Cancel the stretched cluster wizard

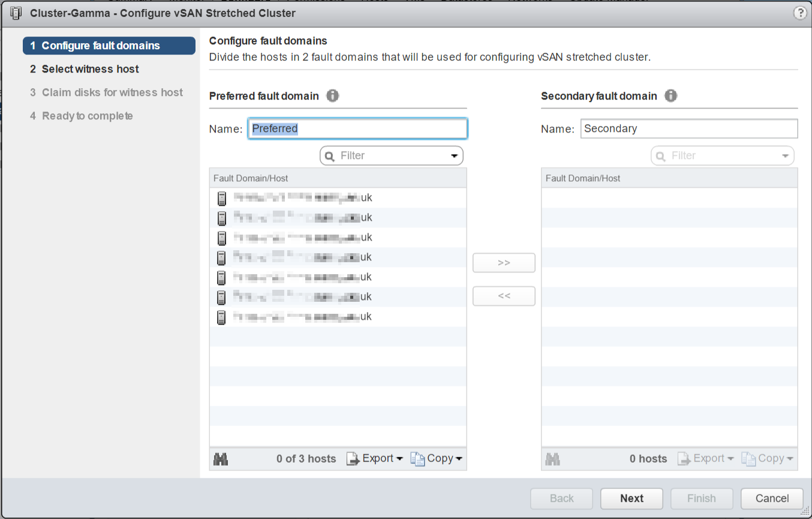[x=772, y=499]
